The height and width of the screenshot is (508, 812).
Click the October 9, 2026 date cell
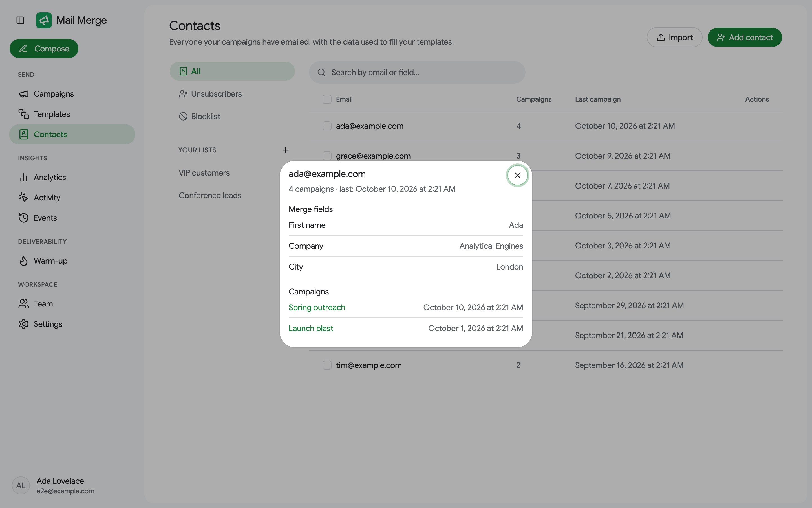pyautogui.click(x=623, y=156)
